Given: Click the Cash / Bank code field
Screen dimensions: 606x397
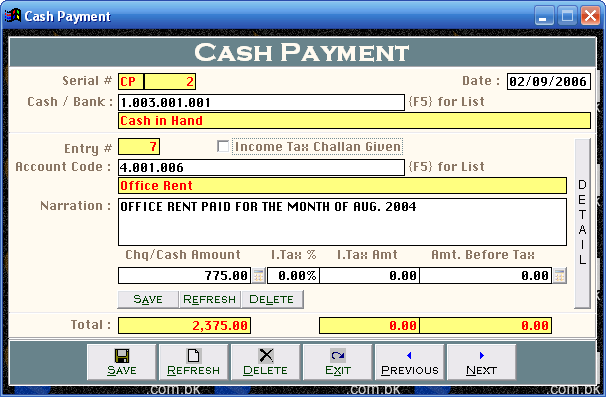Looking at the screenshot, I should pyautogui.click(x=261, y=102).
